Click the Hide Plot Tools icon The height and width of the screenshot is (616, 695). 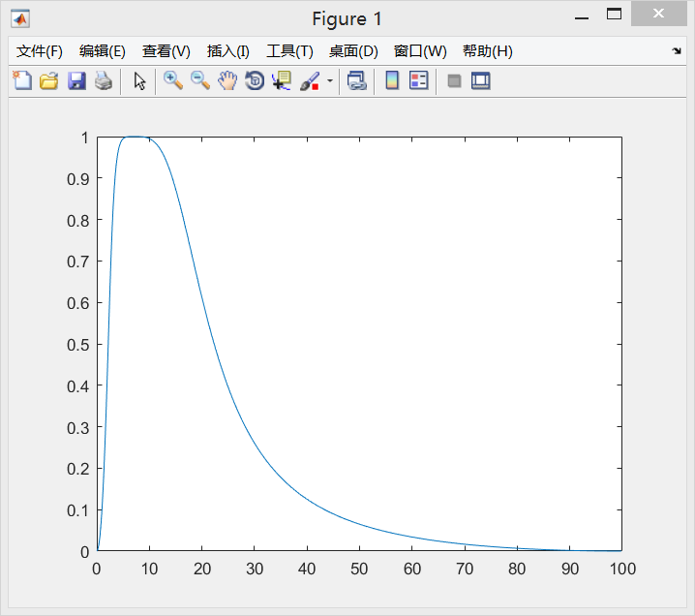click(454, 81)
